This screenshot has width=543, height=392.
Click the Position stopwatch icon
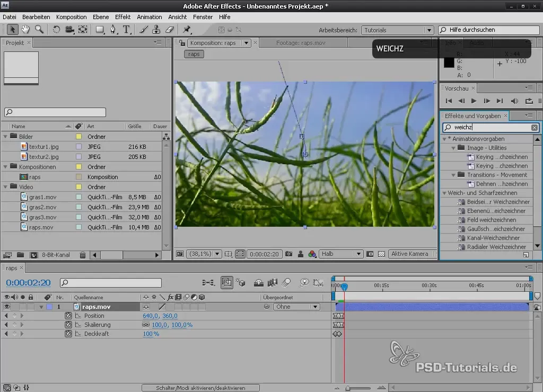coord(68,316)
